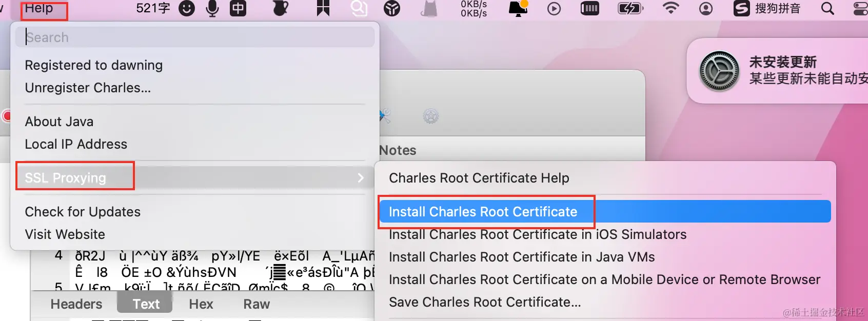Expand SSL Proxying submenu arrow chevron
868x321 pixels.
click(361, 178)
